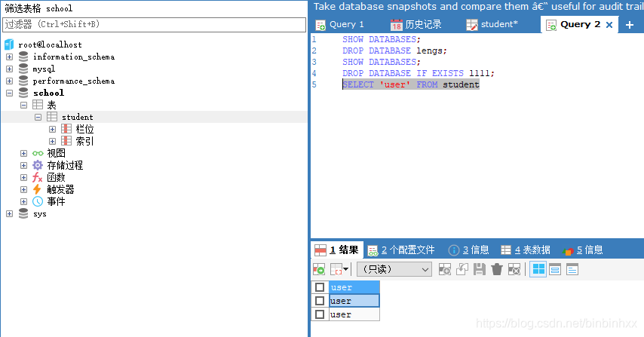Click the 存储过程 gear icon
This screenshot has width=644, height=337.
38,165
